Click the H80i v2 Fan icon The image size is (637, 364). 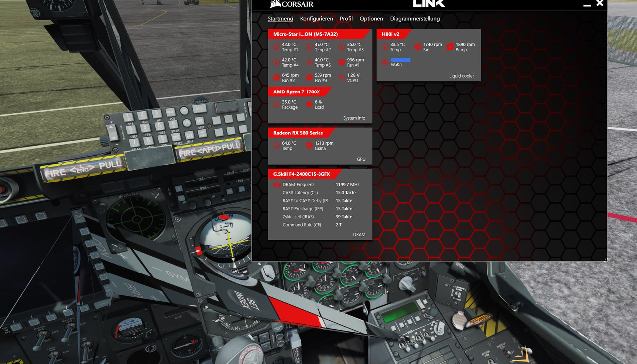click(418, 47)
